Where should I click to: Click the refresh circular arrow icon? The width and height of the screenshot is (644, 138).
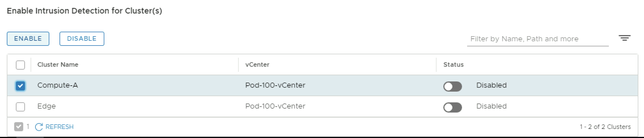39,127
